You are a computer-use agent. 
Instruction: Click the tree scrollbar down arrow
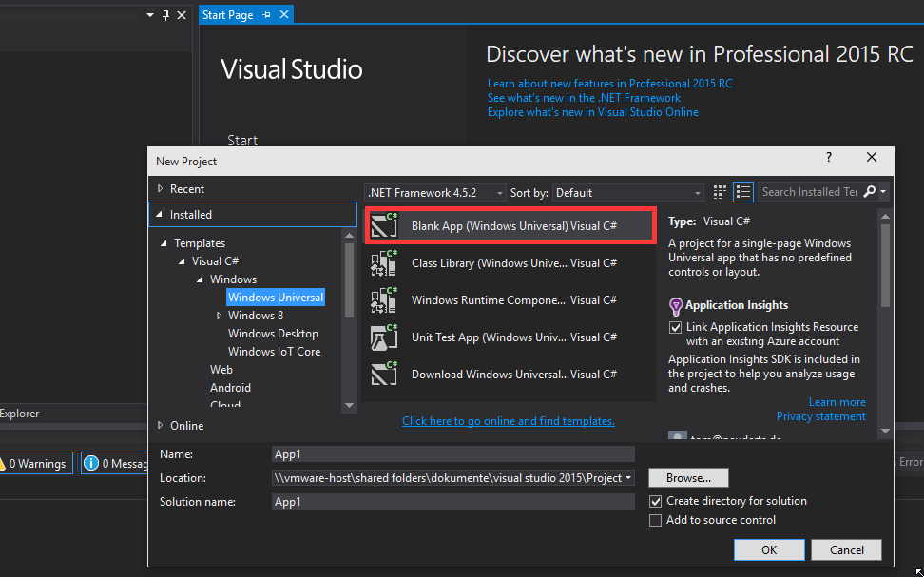[349, 406]
